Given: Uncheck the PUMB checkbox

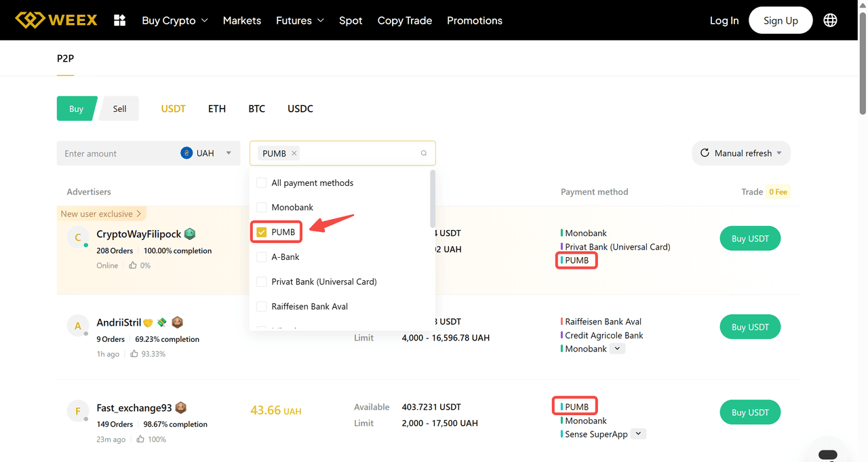Looking at the screenshot, I should 262,232.
